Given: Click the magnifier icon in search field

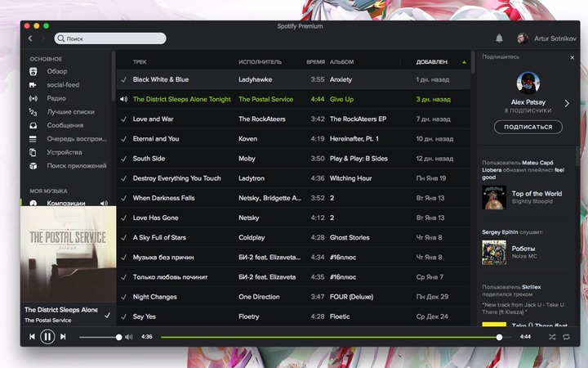Looking at the screenshot, I should (61, 38).
